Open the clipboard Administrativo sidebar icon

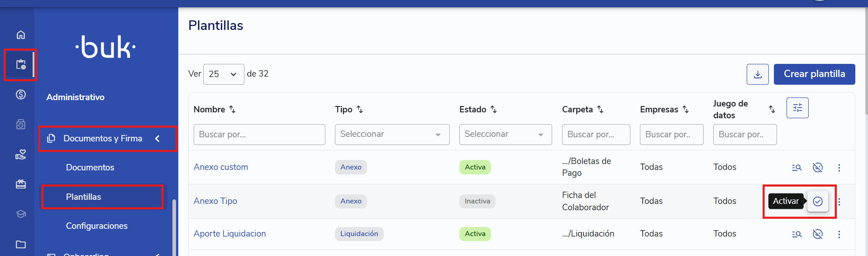(21, 65)
